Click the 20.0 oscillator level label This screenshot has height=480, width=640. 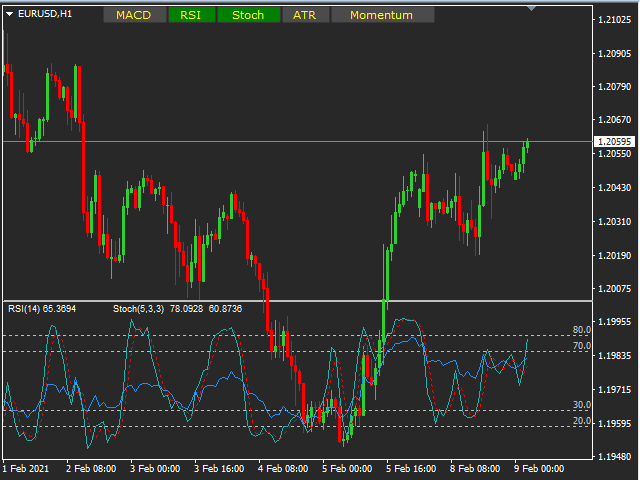pos(582,421)
